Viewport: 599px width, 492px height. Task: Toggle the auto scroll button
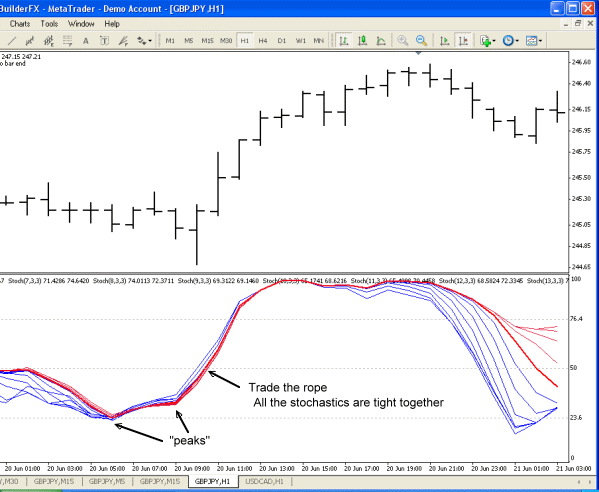(x=445, y=40)
